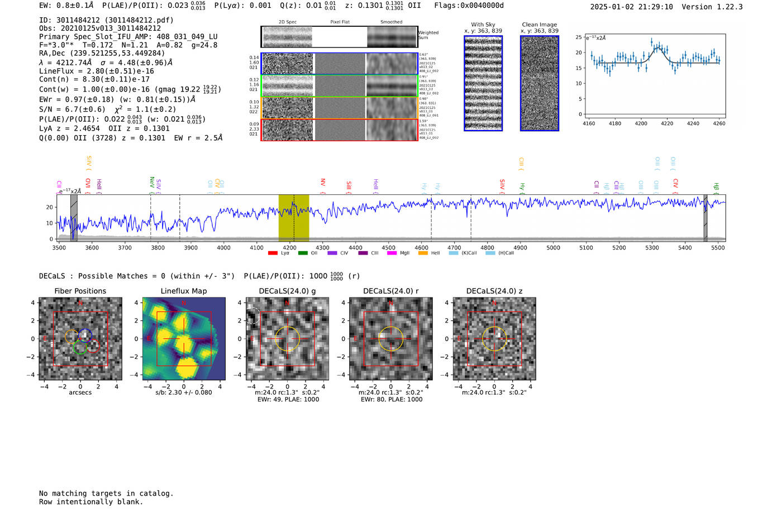Click the Flags:0x0040000d header text

[x=469, y=6]
